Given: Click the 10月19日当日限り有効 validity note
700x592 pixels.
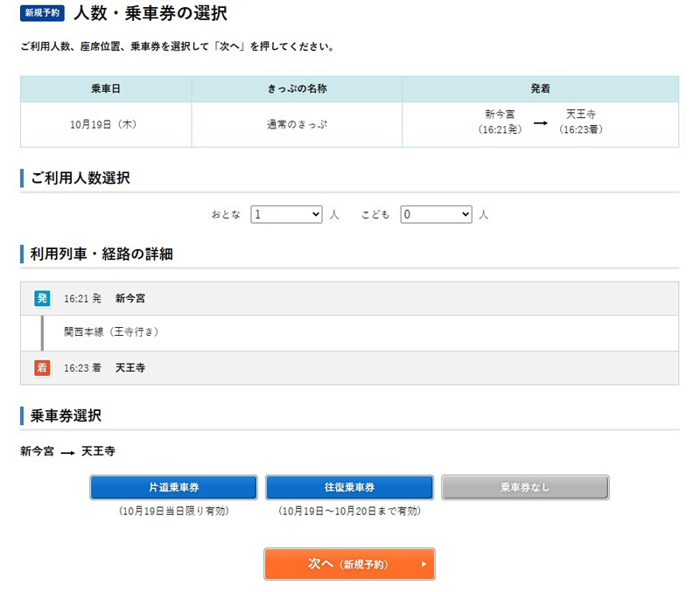Looking at the screenshot, I should pos(173,511).
